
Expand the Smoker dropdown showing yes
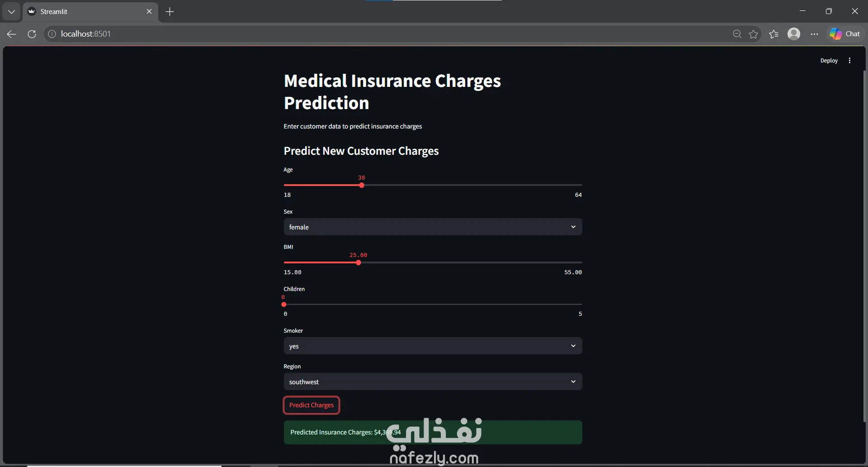[433, 346]
